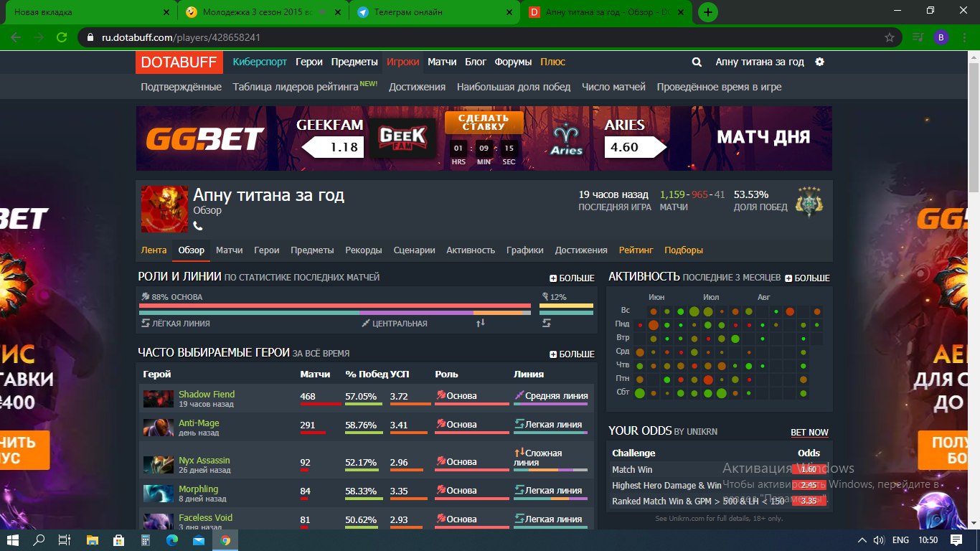980x551 pixels.
Task: Open the Графики profile tab
Action: click(x=524, y=250)
